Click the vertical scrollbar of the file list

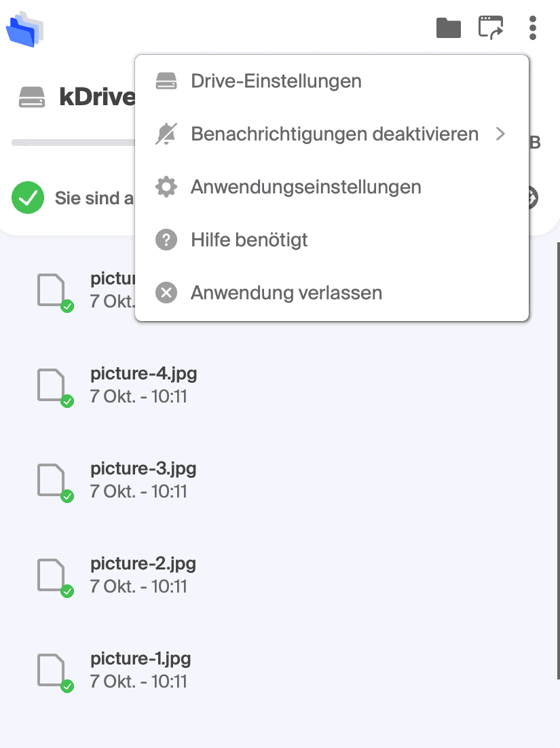pos(557,460)
